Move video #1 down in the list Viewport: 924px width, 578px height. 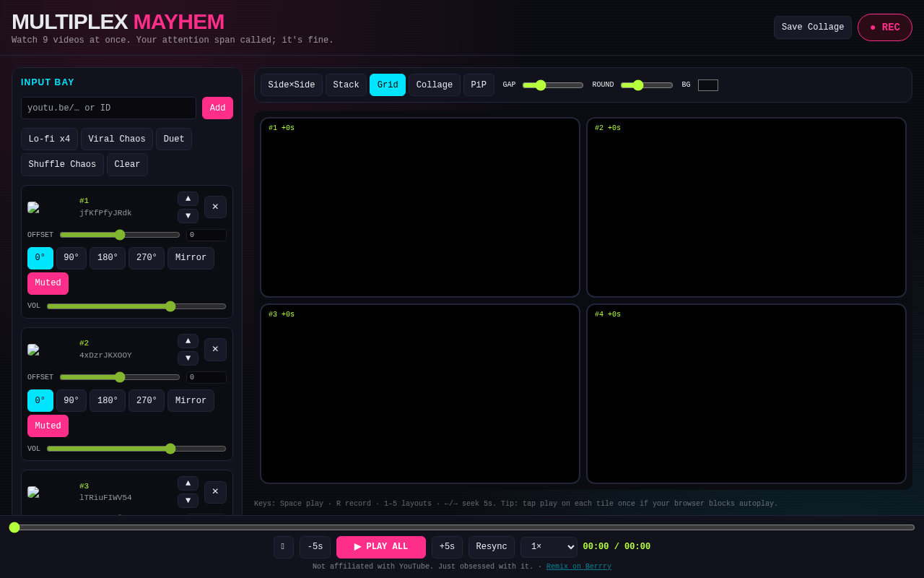point(188,216)
